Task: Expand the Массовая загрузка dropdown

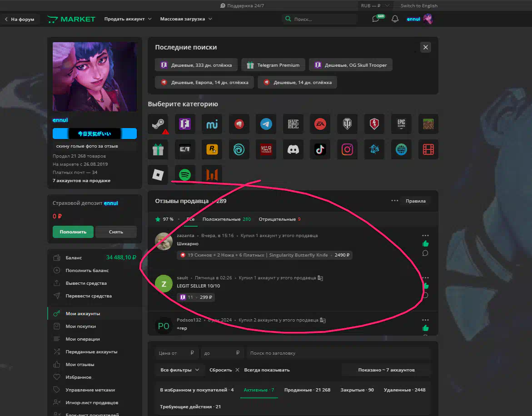Action: [x=186, y=19]
